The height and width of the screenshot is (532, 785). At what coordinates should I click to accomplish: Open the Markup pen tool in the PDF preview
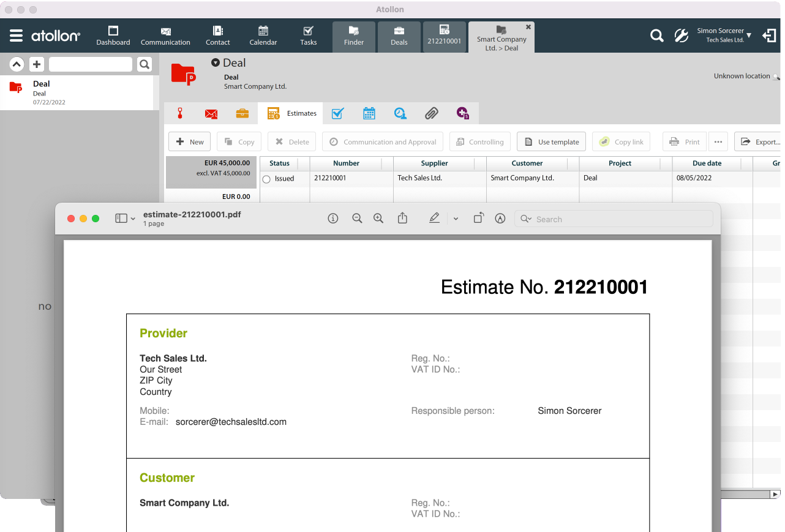pyautogui.click(x=434, y=218)
